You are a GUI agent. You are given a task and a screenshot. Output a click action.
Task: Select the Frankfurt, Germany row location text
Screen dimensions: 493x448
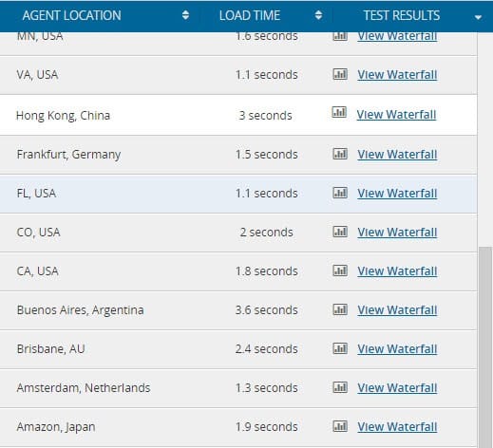click(x=68, y=155)
